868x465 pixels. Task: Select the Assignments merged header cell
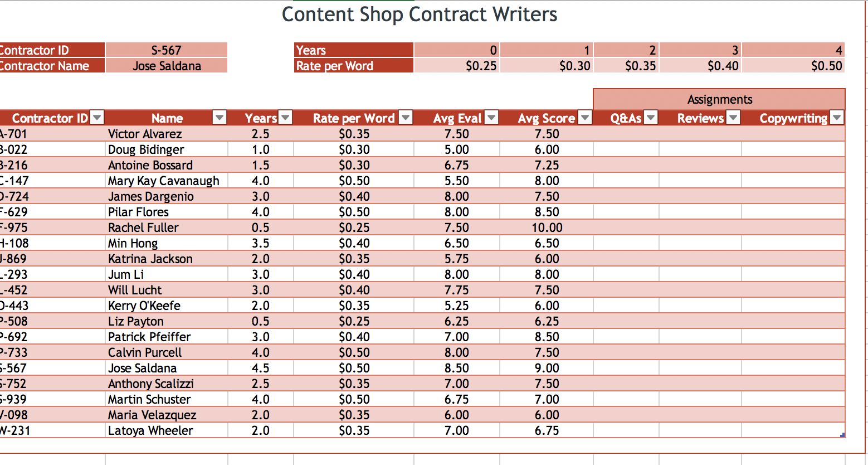click(719, 99)
